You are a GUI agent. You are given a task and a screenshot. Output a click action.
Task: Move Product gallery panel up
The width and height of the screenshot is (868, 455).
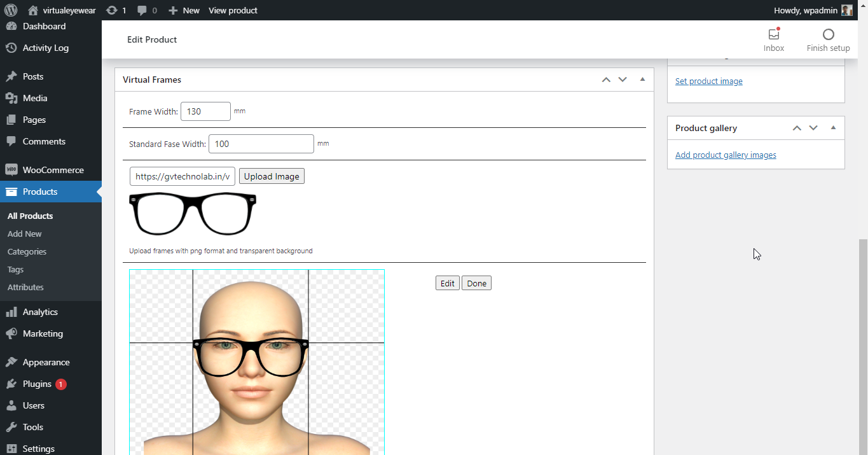[797, 128]
